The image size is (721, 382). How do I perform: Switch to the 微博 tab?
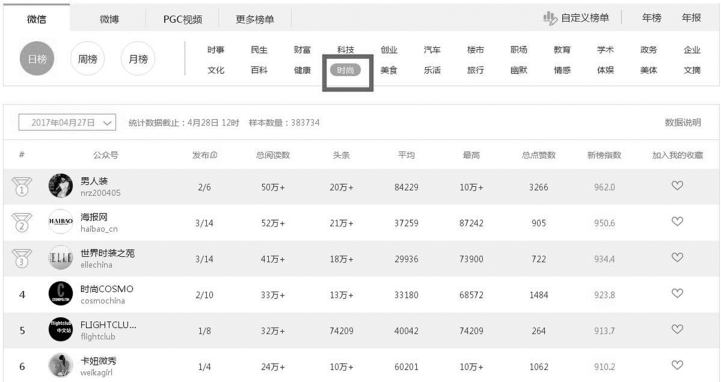109,19
